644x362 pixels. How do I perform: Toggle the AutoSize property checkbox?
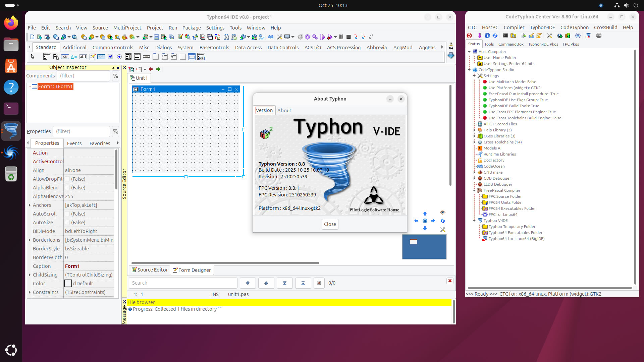coord(67,223)
